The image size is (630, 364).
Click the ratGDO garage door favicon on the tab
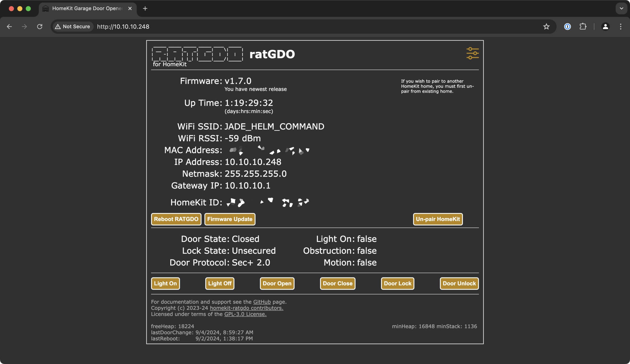pyautogui.click(x=46, y=8)
